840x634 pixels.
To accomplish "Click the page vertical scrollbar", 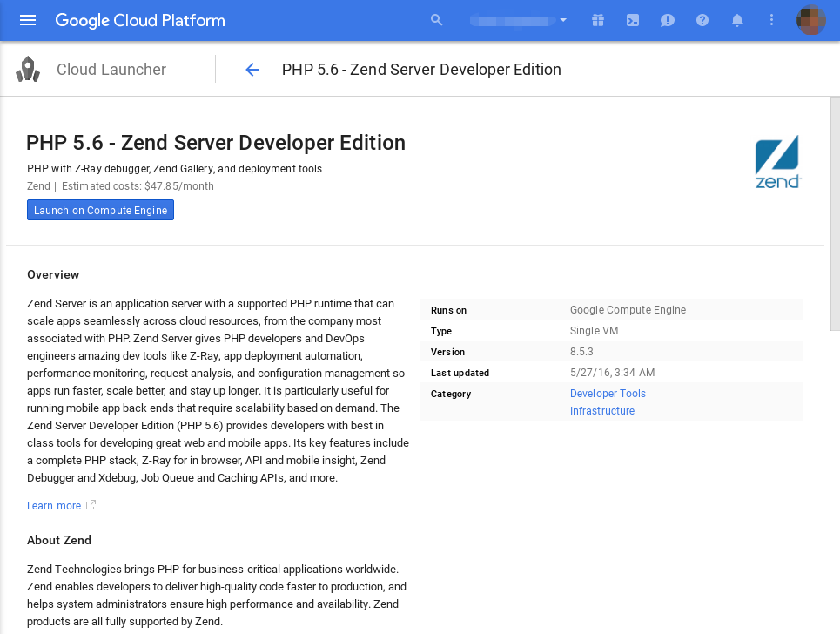I will click(x=835, y=214).
